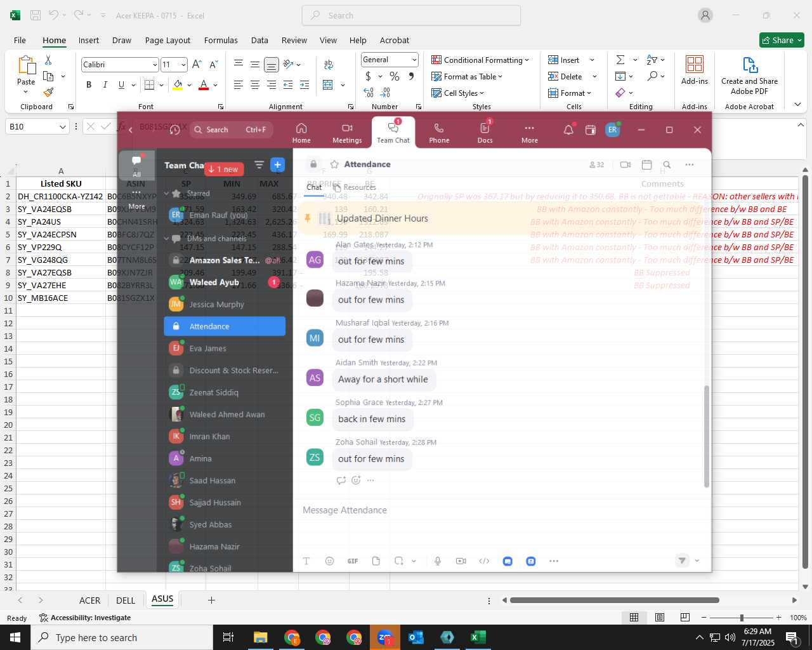The image size is (812, 650).
Task: Toggle center horizontal alignment
Action: [x=255, y=85]
